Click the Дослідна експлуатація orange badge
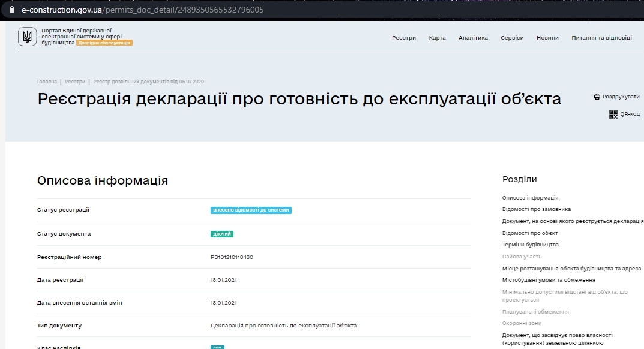Screen dimensions: 644x349 tap(104, 43)
